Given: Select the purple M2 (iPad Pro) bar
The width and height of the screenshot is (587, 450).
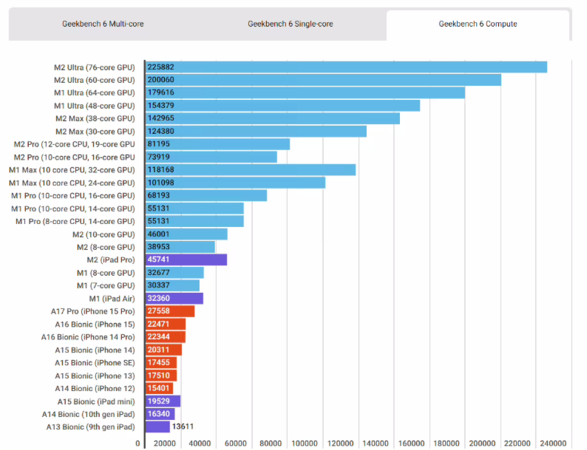Looking at the screenshot, I should (186, 259).
